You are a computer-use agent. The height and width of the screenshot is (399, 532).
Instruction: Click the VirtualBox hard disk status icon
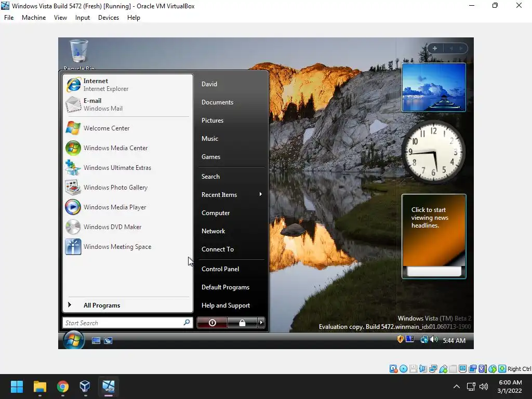393,369
